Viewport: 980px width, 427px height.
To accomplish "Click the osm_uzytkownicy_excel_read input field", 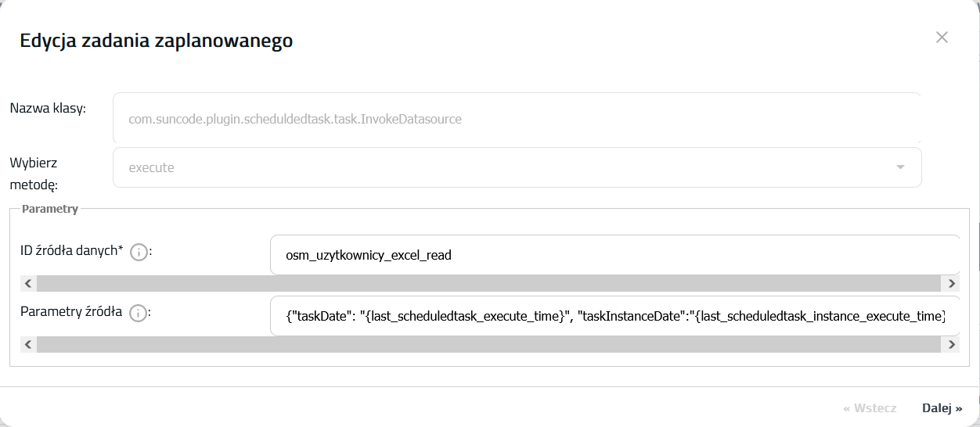I will (x=614, y=255).
